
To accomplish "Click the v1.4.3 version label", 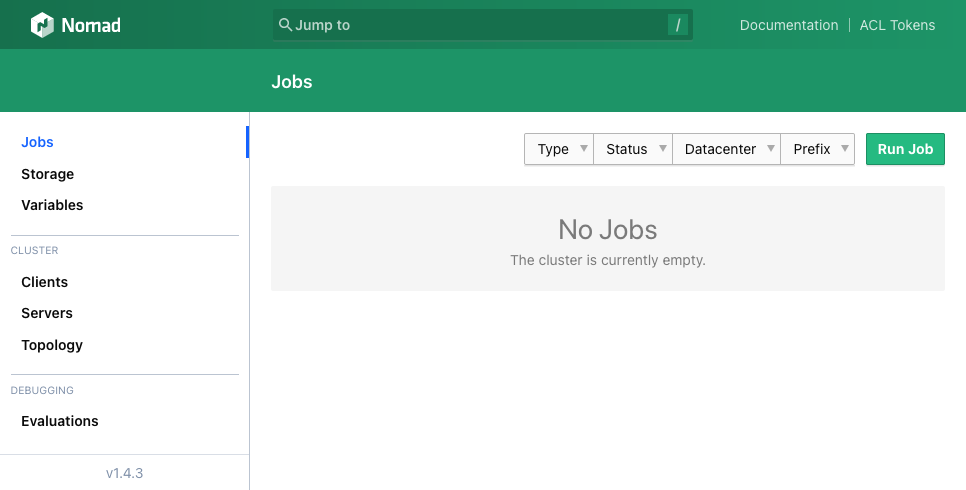I will [x=124, y=473].
